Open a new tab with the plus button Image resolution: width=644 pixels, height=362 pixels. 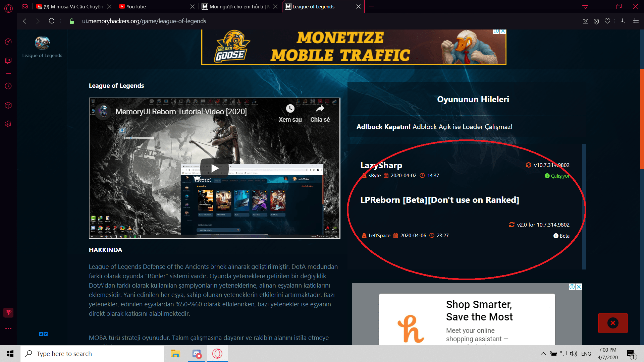pyautogui.click(x=371, y=6)
